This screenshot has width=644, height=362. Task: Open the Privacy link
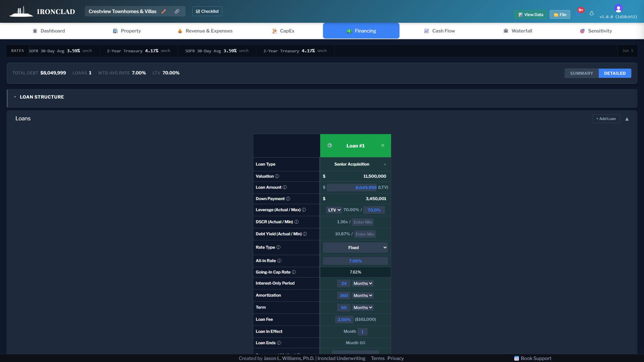395,358
